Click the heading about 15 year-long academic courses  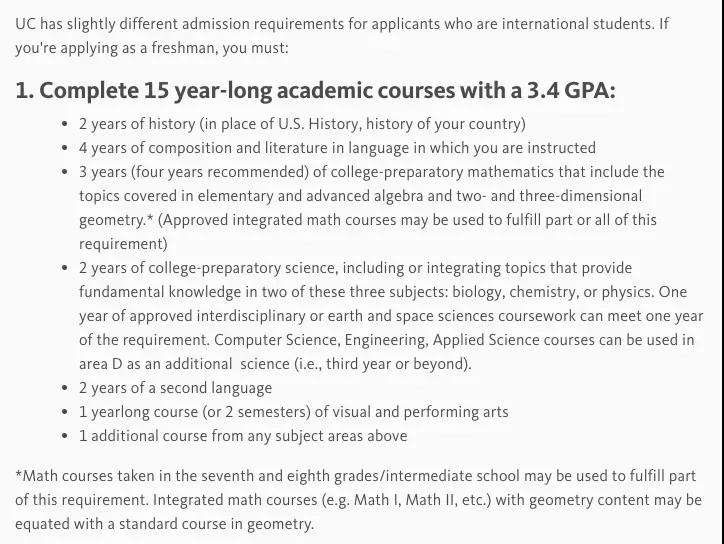coord(315,90)
